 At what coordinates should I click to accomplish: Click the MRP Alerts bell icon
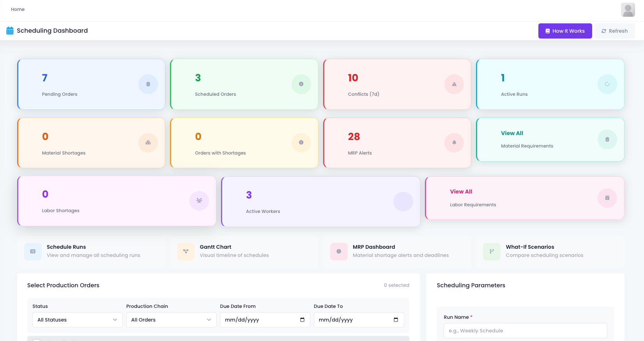pos(454,142)
